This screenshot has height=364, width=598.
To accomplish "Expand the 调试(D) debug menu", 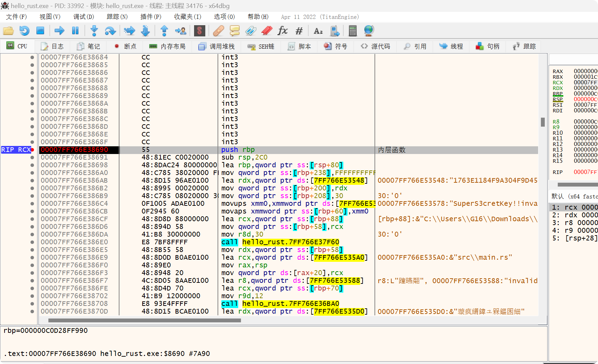I will click(83, 17).
